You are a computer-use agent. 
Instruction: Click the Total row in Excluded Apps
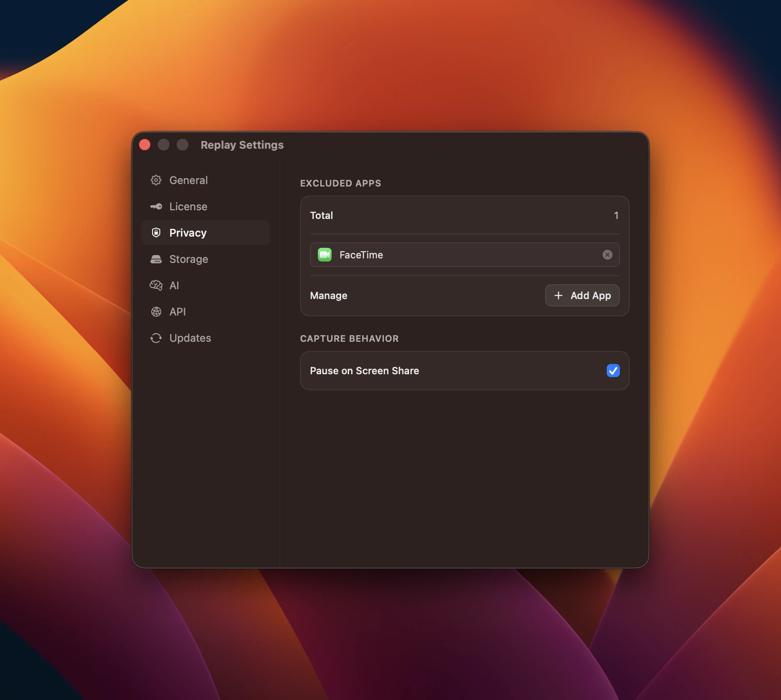coord(464,215)
